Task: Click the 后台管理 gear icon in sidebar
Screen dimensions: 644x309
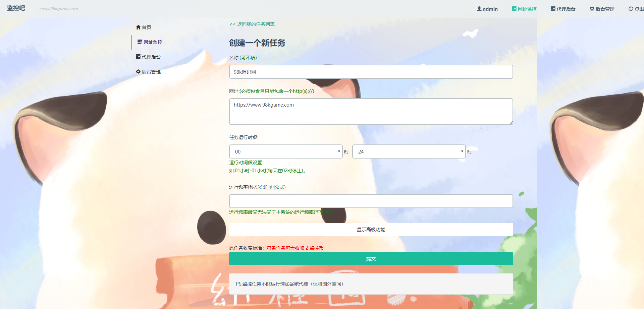Action: pos(138,71)
